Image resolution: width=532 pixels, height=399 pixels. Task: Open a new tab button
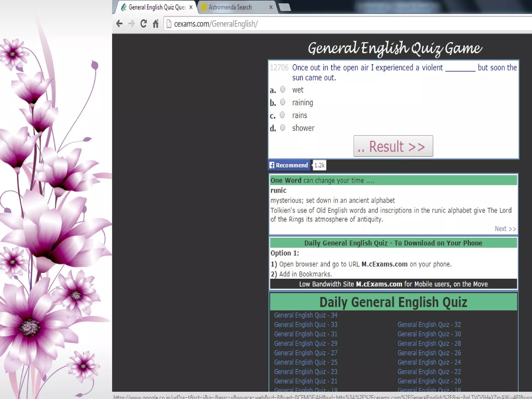click(285, 7)
